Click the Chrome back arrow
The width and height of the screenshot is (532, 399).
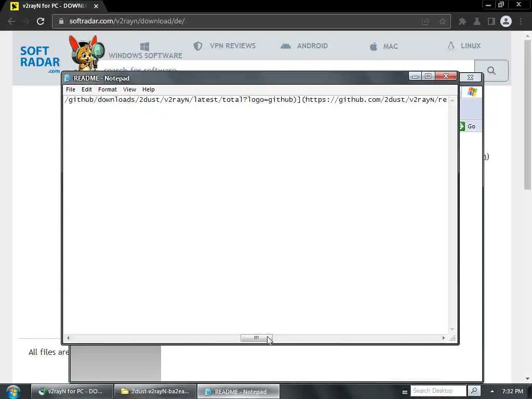(11, 21)
